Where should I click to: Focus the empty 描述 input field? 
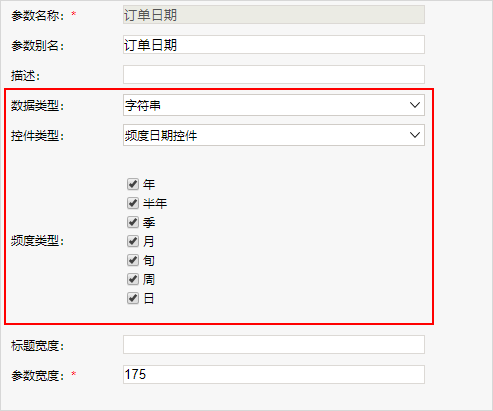click(x=274, y=74)
